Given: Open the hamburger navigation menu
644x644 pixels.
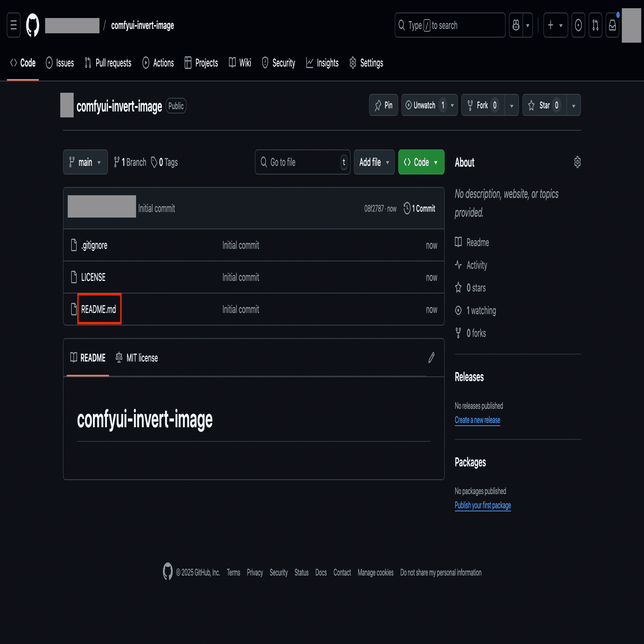Looking at the screenshot, I should [14, 25].
